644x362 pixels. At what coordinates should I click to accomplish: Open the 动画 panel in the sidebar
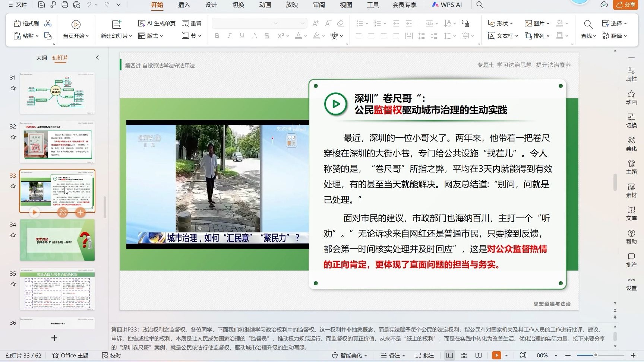[631, 97]
